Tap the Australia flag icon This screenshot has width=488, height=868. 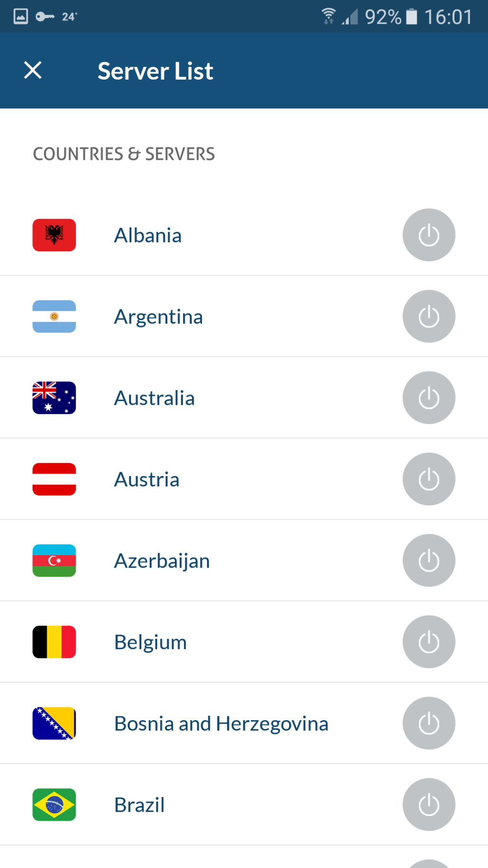54,398
